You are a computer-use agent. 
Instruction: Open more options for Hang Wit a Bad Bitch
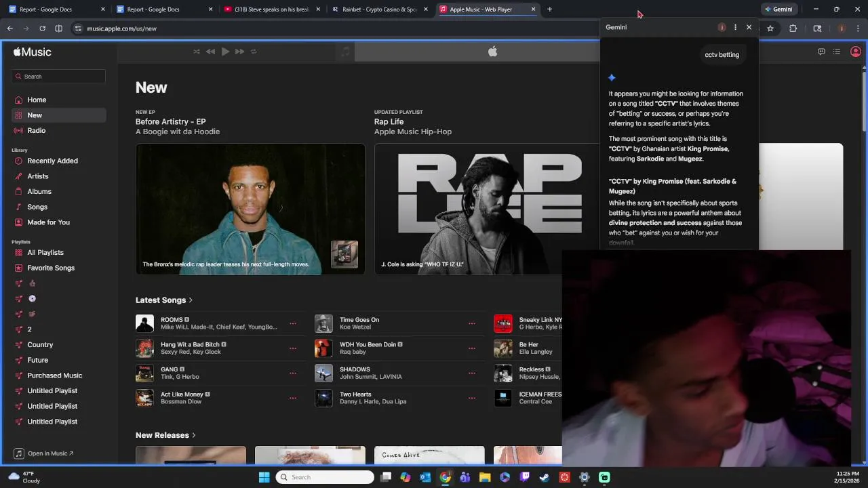point(293,348)
